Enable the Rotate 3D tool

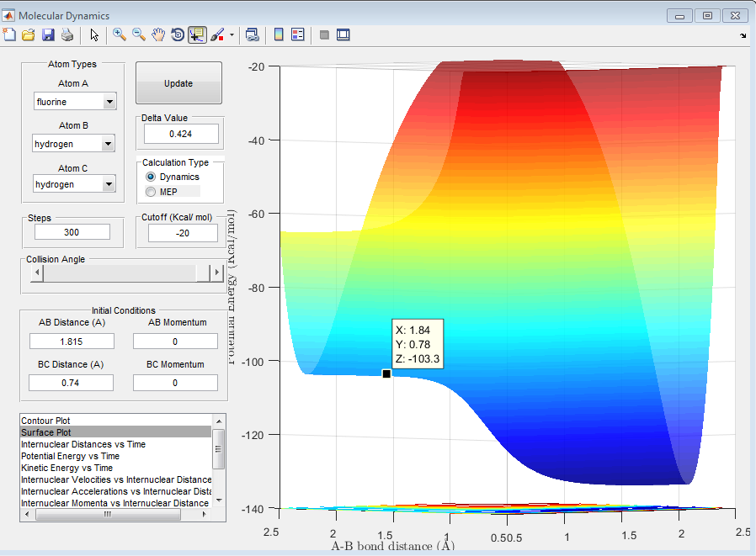[x=178, y=34]
